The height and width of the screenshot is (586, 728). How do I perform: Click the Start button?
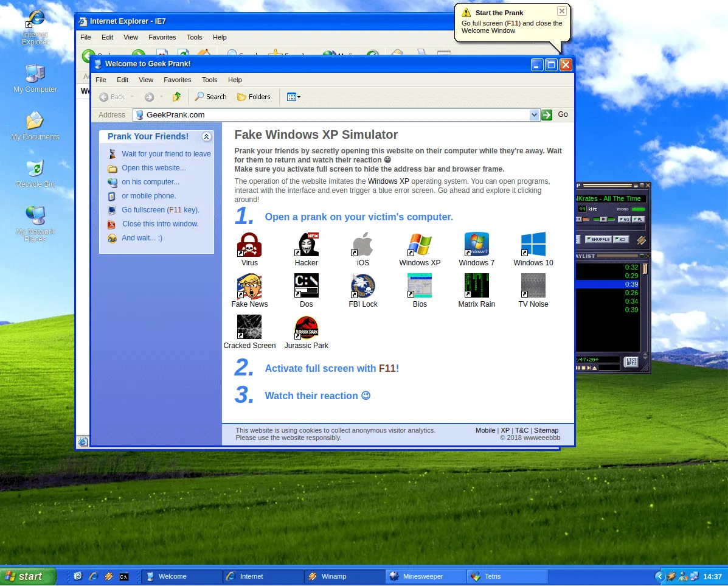coord(29,576)
